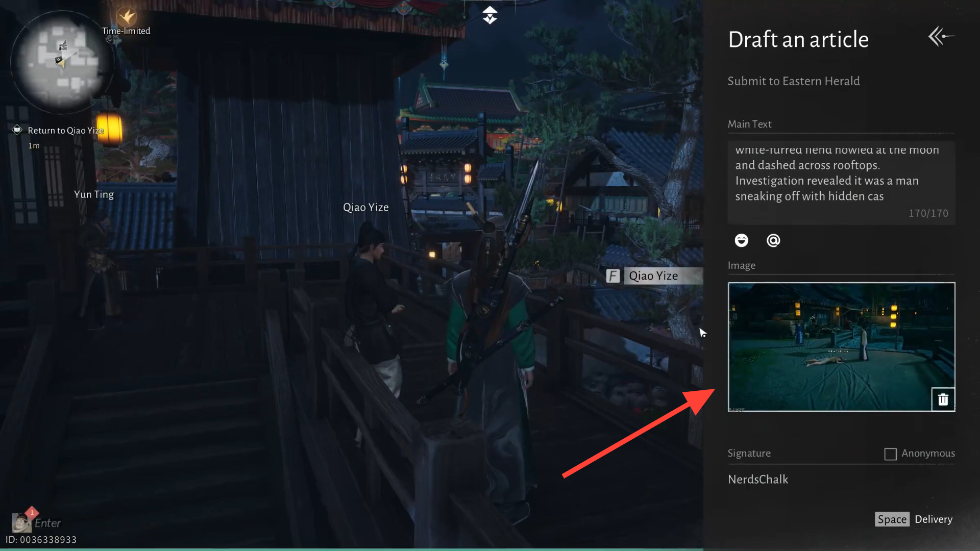
Task: Open the emoji picker icon
Action: tap(741, 240)
